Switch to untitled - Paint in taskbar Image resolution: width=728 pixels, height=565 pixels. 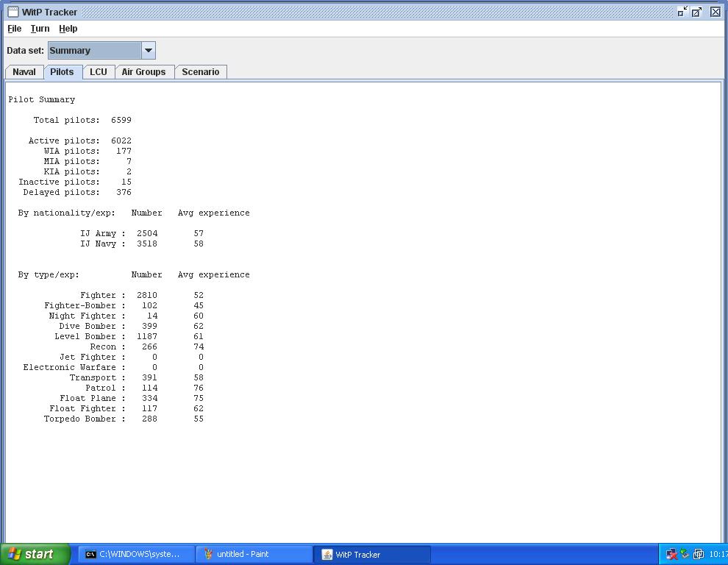pos(254,554)
